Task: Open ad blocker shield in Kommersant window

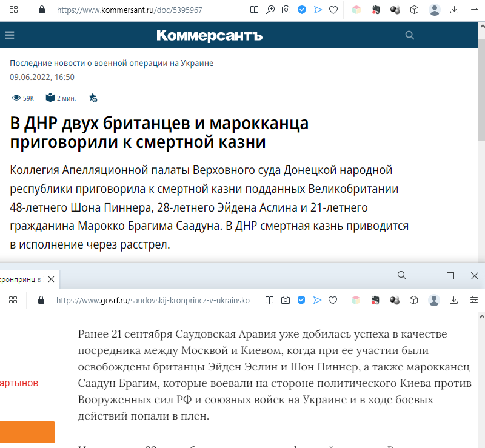Action: point(302,10)
